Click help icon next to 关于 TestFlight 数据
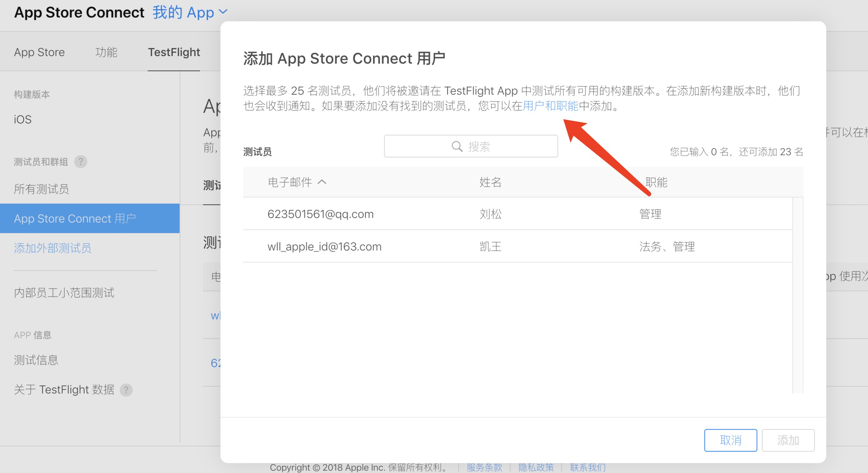Image resolution: width=868 pixels, height=473 pixels. (126, 390)
